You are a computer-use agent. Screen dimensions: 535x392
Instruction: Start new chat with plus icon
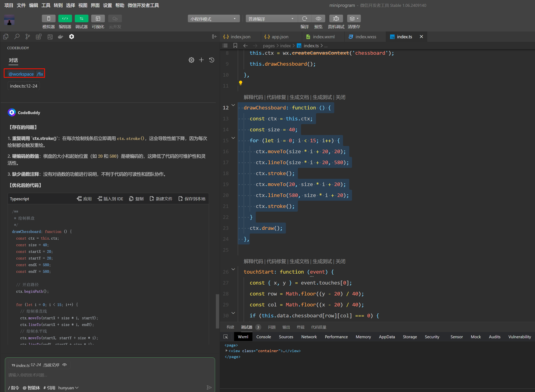pos(201,60)
